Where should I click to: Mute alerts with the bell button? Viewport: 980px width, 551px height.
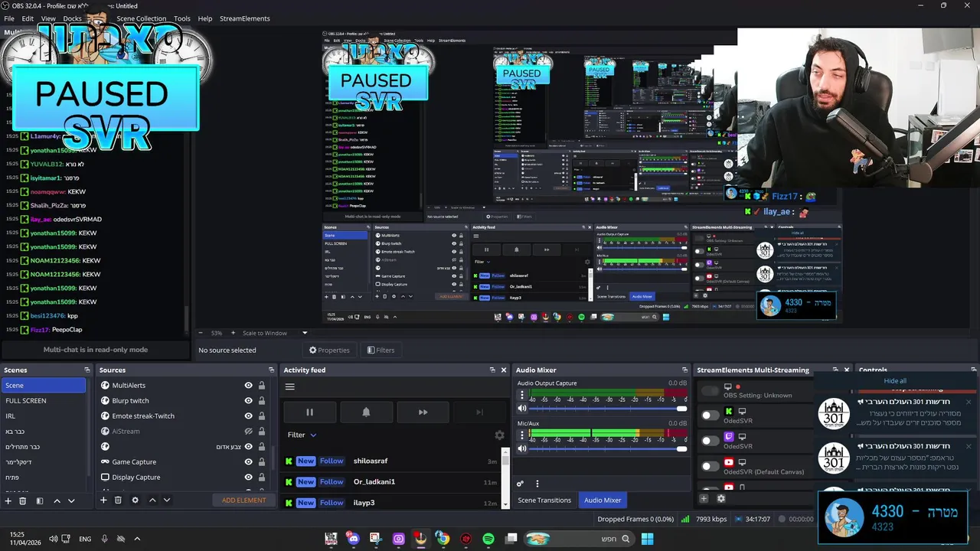click(366, 412)
